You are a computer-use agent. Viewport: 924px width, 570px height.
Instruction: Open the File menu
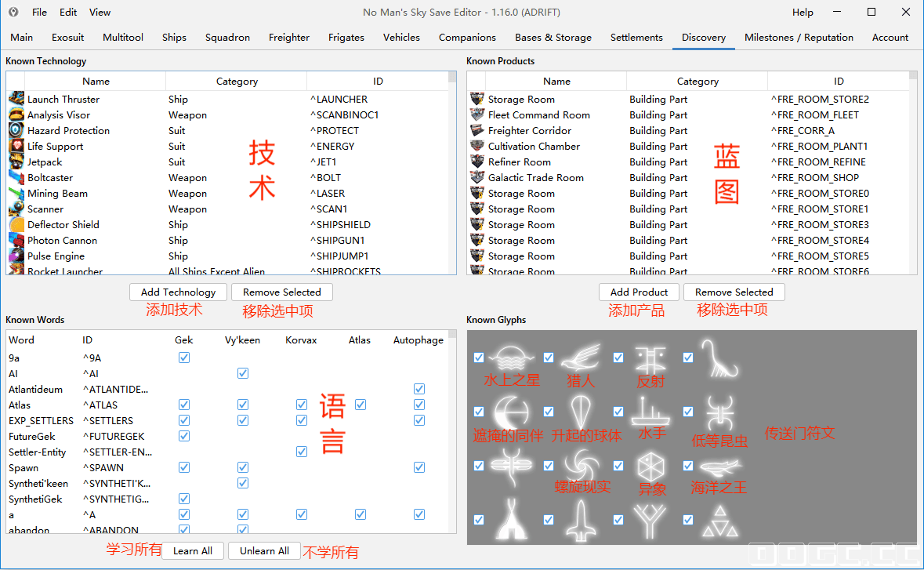click(39, 12)
